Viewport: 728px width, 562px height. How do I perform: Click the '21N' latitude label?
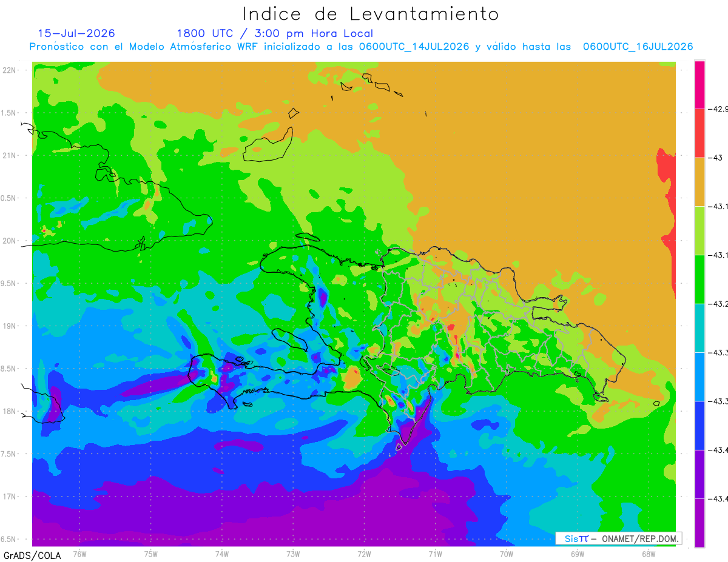(x=10, y=155)
